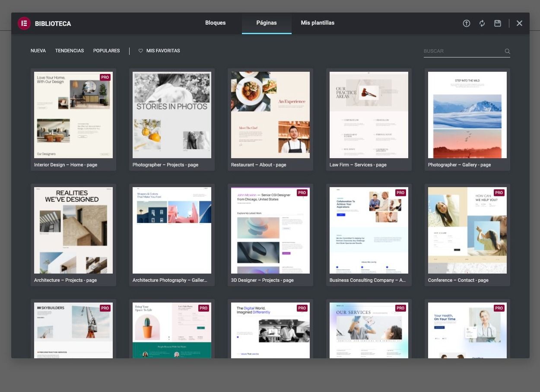540x392 pixels.
Task: Open Bring Your Space To Life thumbnail
Action: [x=172, y=330]
